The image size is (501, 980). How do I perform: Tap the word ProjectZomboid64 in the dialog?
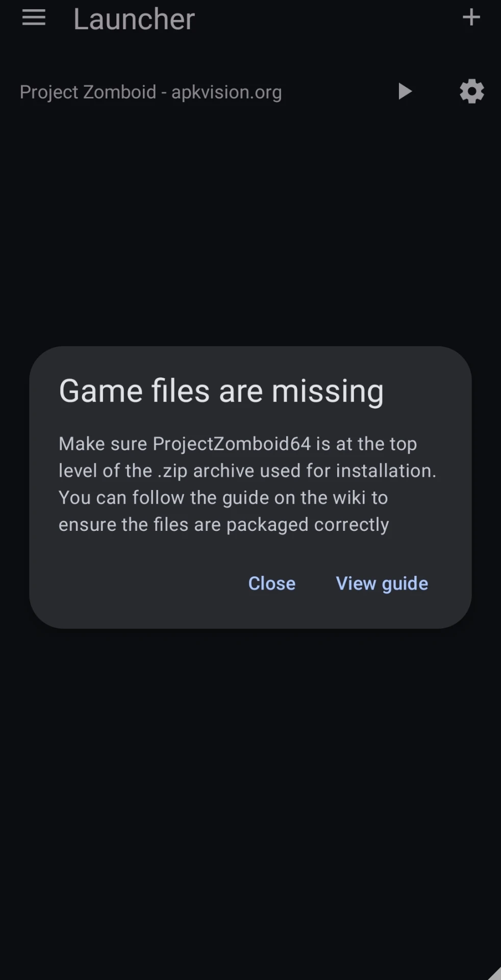[x=232, y=444]
